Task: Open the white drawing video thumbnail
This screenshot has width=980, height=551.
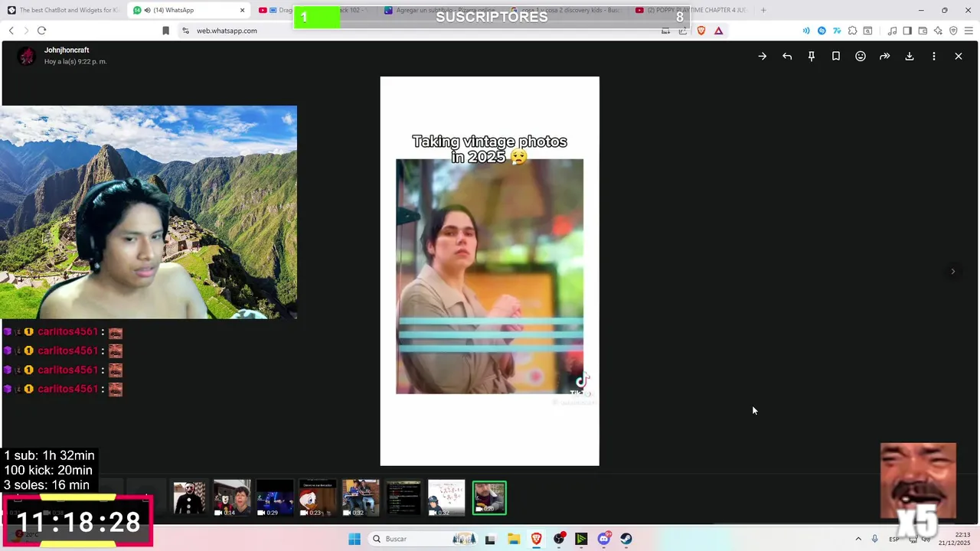Action: [446, 498]
